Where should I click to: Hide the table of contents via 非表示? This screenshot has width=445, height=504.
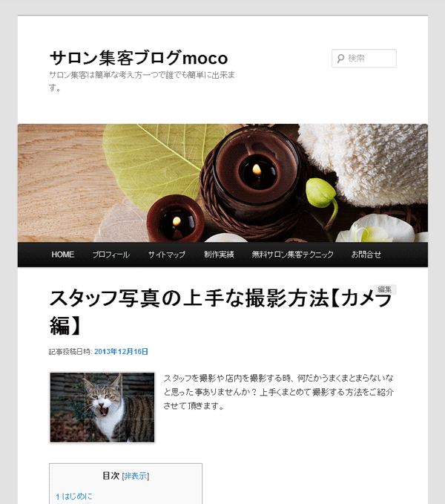pyautogui.click(x=136, y=476)
